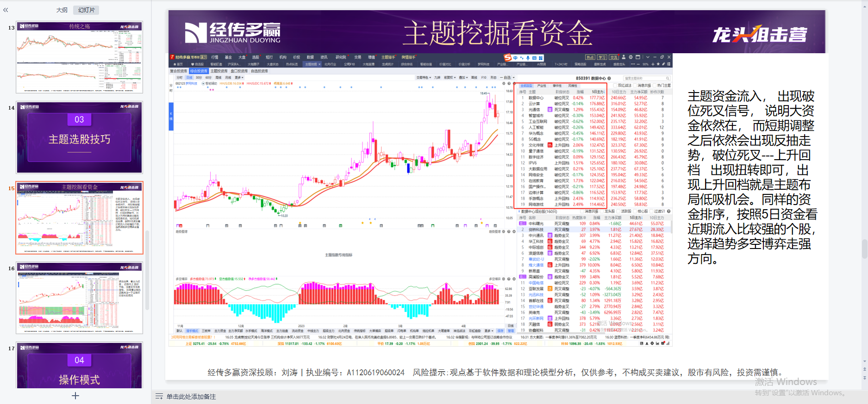
Task: Toggle the 过滤ST checkbox
Action: (x=652, y=211)
